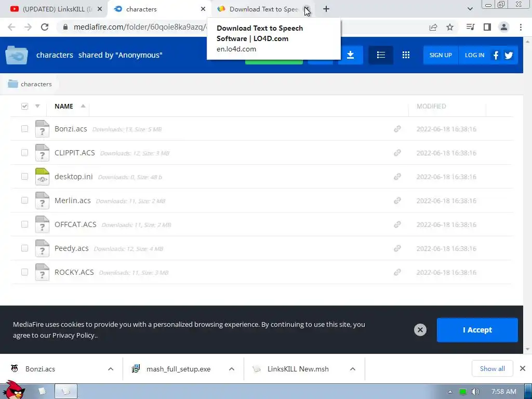Viewport: 532px width, 399px height.
Task: Click the MODIFIED column header
Action: coord(431,106)
